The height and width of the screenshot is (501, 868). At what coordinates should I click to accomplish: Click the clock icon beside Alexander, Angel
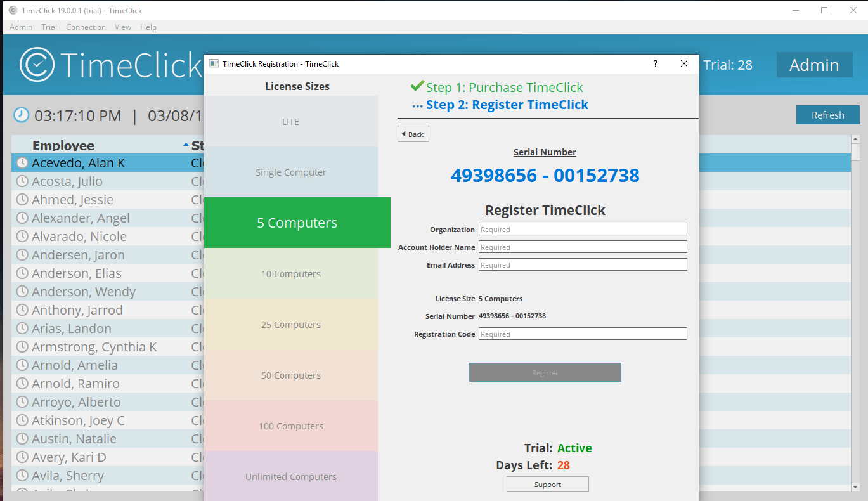coord(22,218)
